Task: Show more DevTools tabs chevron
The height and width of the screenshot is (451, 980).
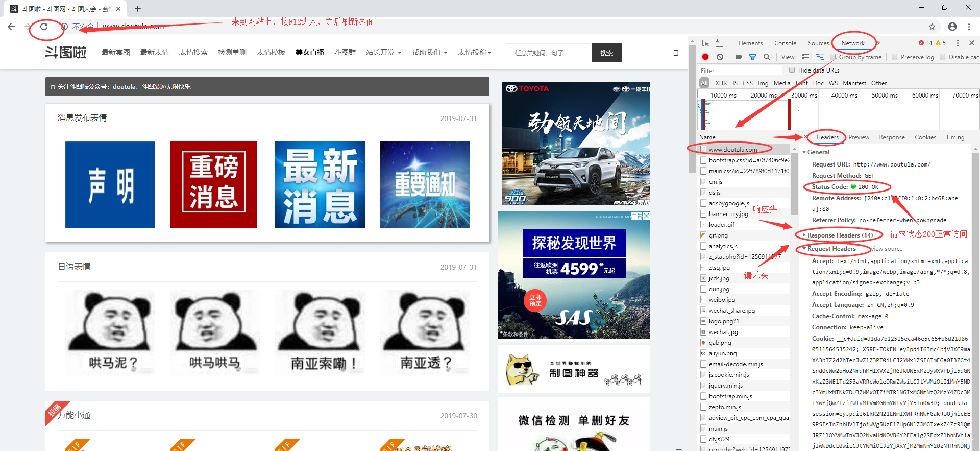Action: tap(878, 43)
